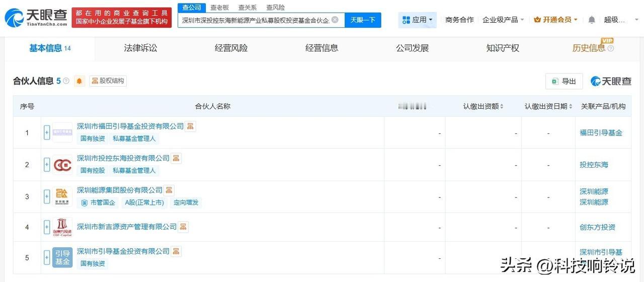Screen dimensions: 644x282
Task: Click help icon beside 合伙人信息 count
Action: (66, 81)
